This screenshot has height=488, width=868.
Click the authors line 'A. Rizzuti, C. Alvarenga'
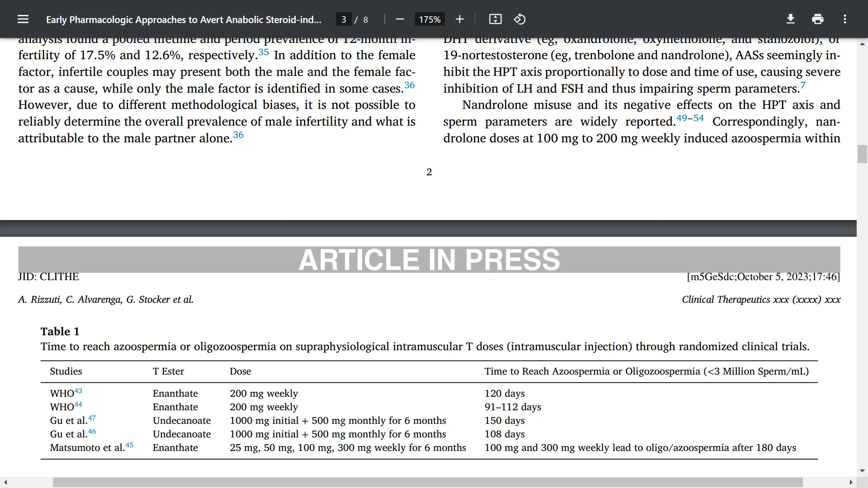click(106, 300)
